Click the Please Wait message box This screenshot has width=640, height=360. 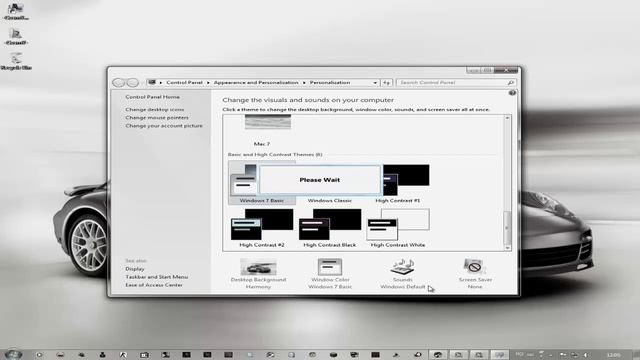tap(320, 180)
